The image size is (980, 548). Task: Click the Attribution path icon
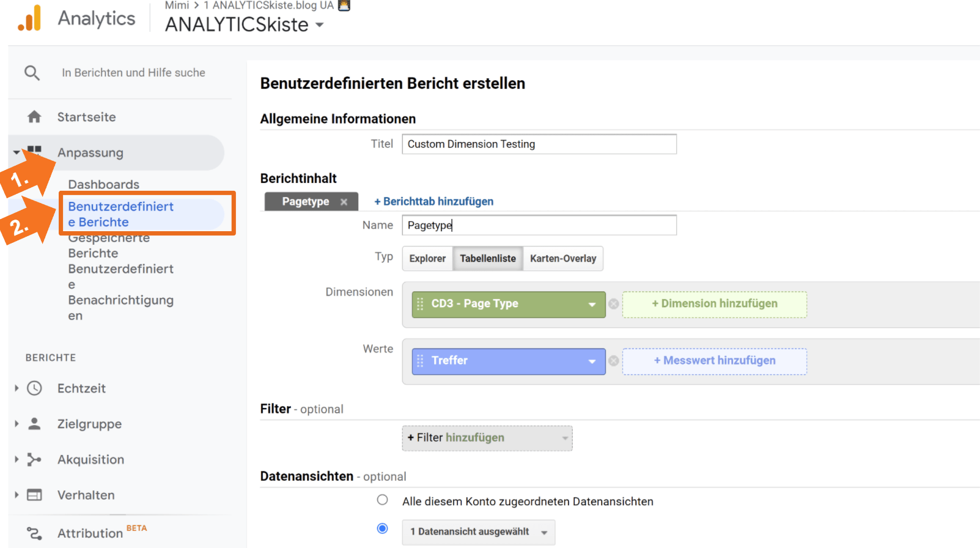point(34,533)
